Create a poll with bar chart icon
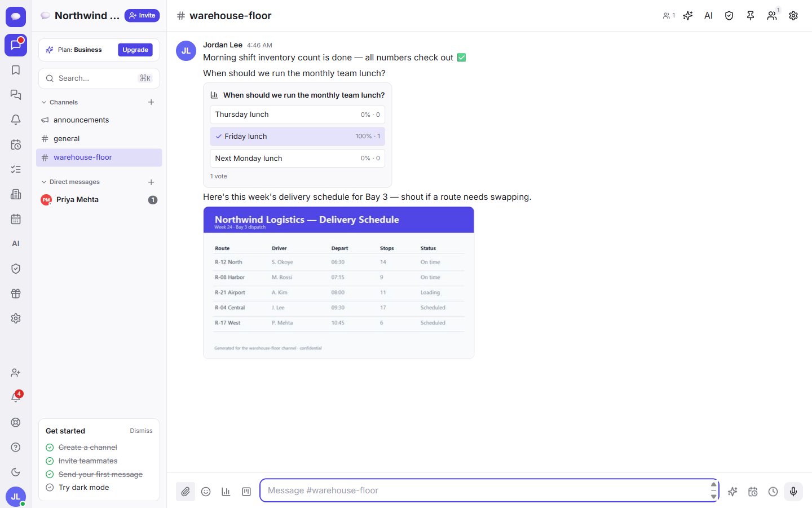The image size is (812, 508). point(226,492)
